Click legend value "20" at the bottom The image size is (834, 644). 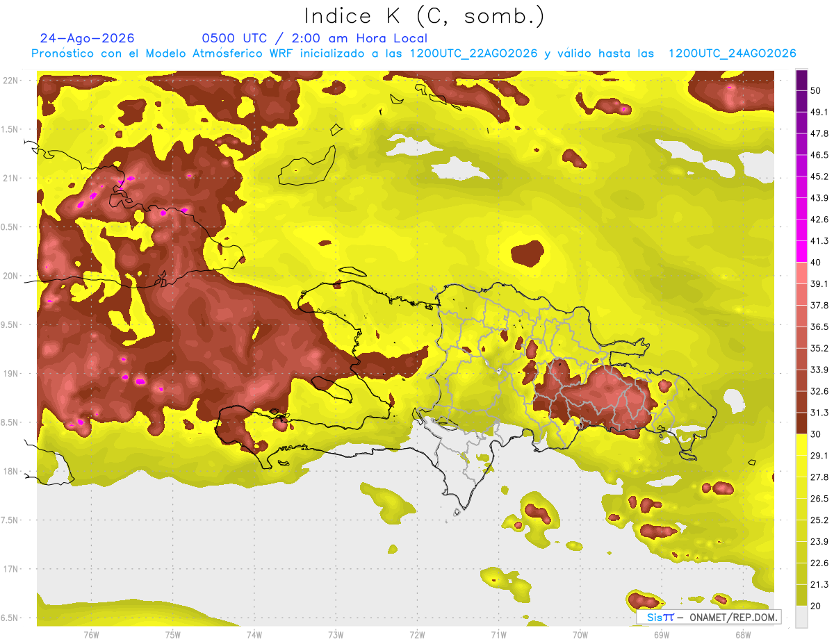(x=816, y=606)
